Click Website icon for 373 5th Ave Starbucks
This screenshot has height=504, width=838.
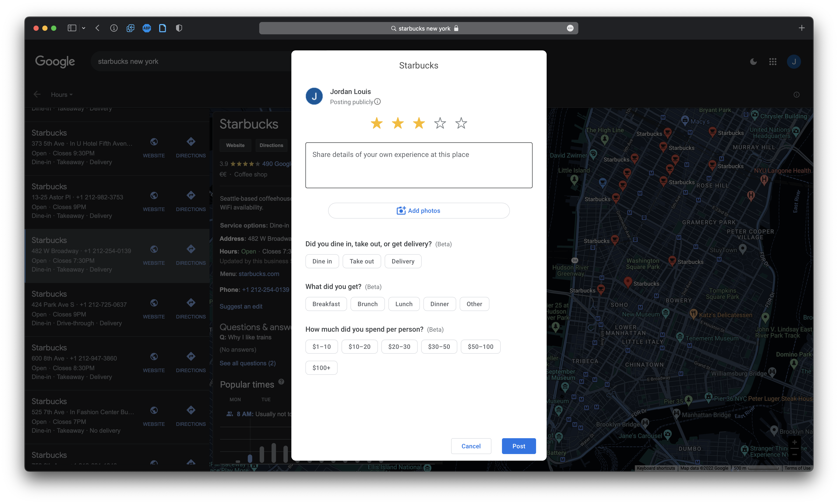(x=154, y=142)
